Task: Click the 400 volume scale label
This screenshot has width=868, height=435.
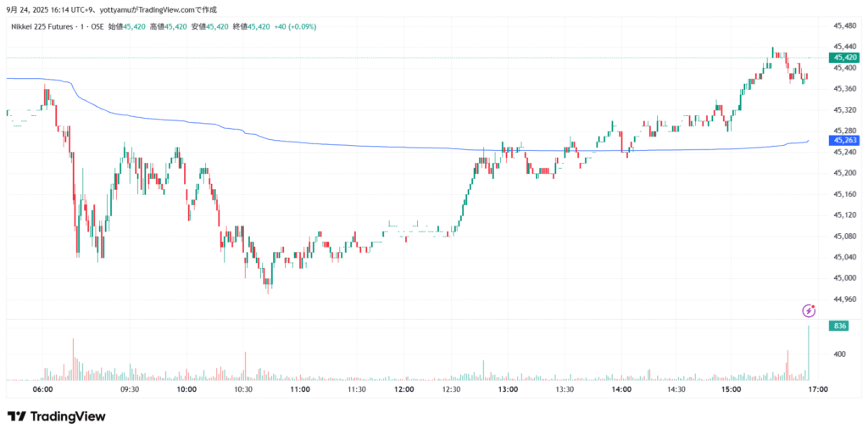Action: 841,354
